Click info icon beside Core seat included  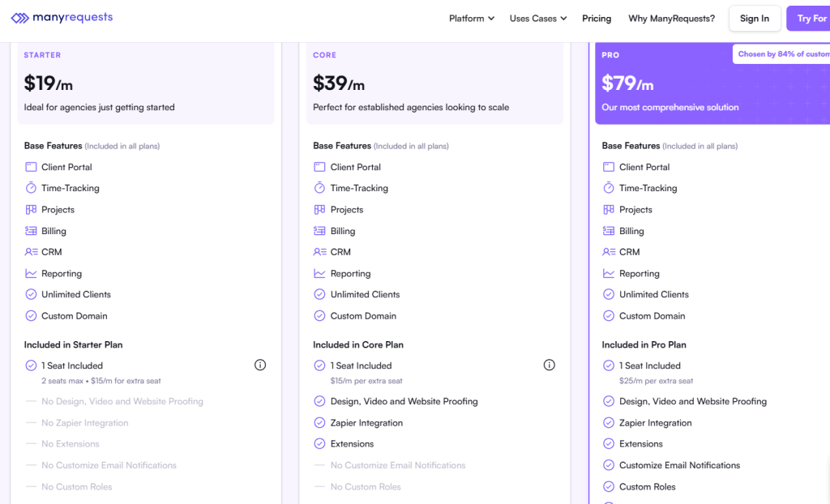[549, 365]
